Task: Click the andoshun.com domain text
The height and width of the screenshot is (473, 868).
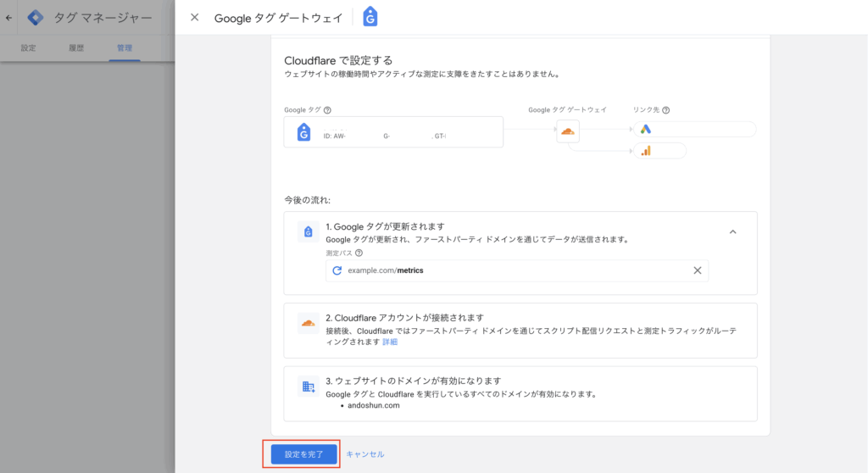Action: point(374,405)
